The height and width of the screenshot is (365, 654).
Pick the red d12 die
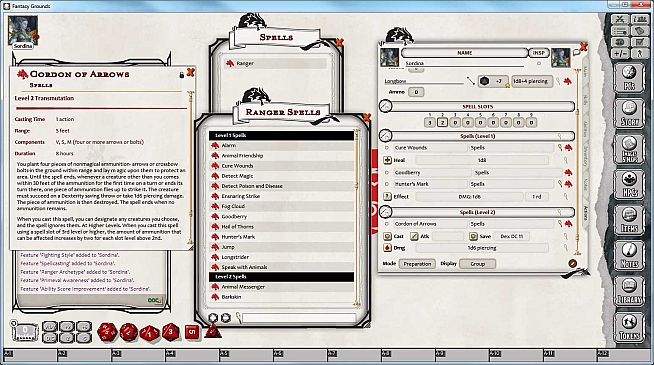point(128,332)
